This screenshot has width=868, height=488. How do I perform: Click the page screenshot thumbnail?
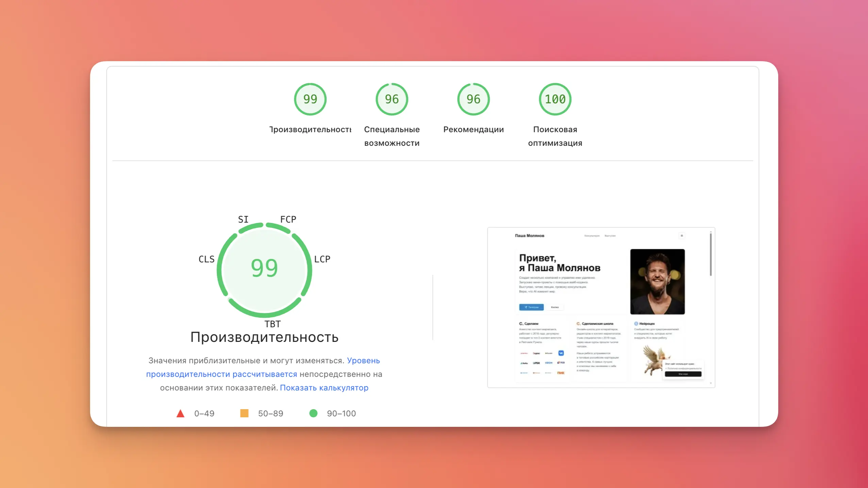[601, 308]
